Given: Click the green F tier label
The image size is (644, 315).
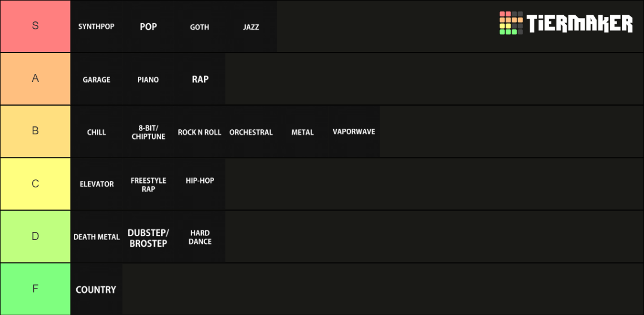Looking at the screenshot, I should point(35,288).
